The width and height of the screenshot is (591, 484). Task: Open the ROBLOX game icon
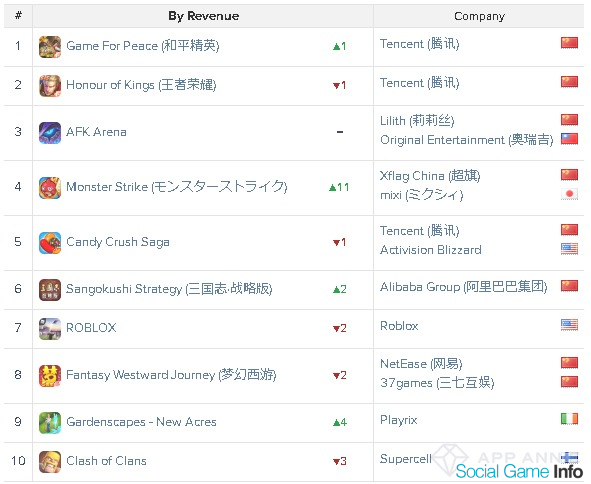[50, 329]
